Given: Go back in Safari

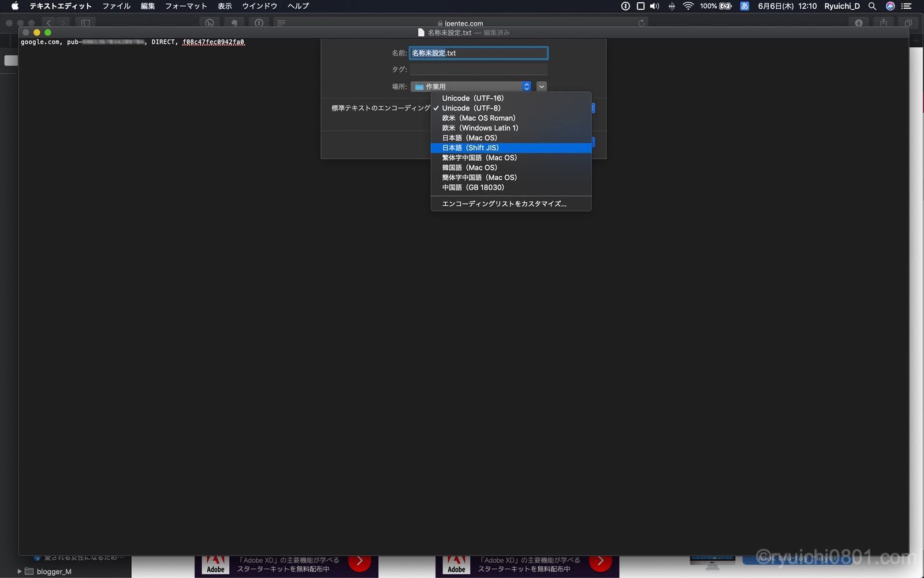Looking at the screenshot, I should coord(49,23).
